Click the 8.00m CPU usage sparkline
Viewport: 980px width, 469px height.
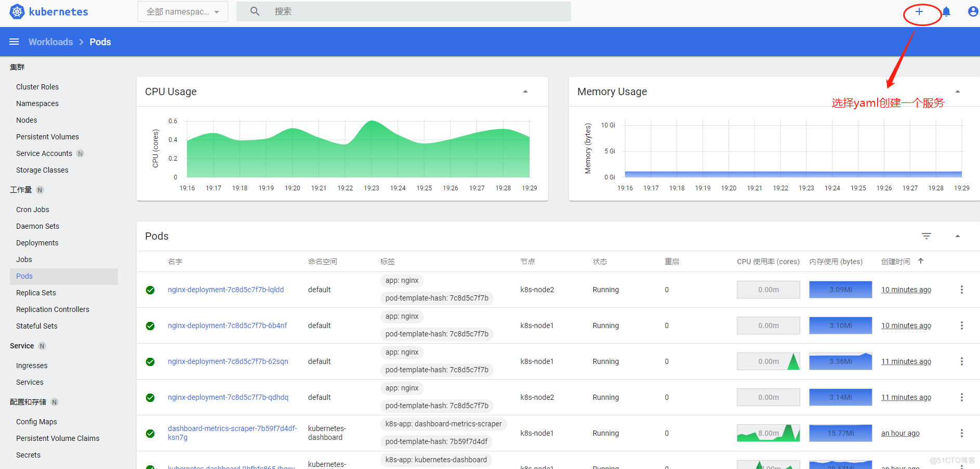pos(768,433)
